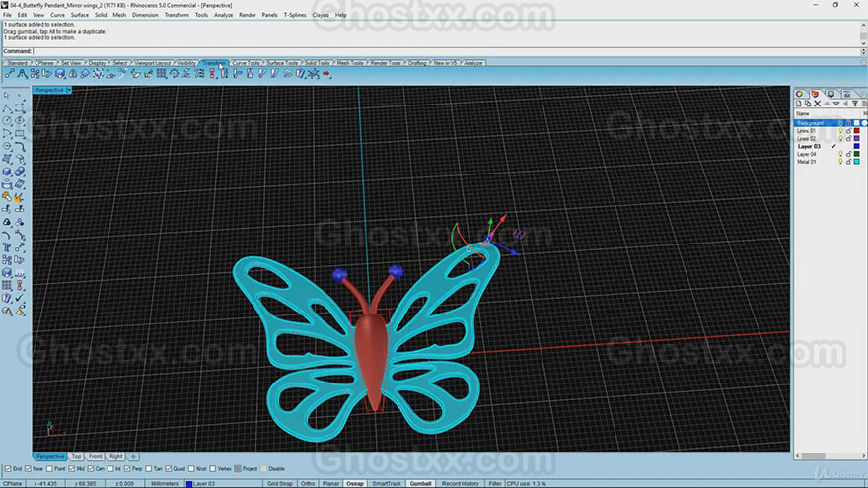Click the Text T tool in sidebar
Viewport: 868px width, 488px height.
(x=7, y=247)
